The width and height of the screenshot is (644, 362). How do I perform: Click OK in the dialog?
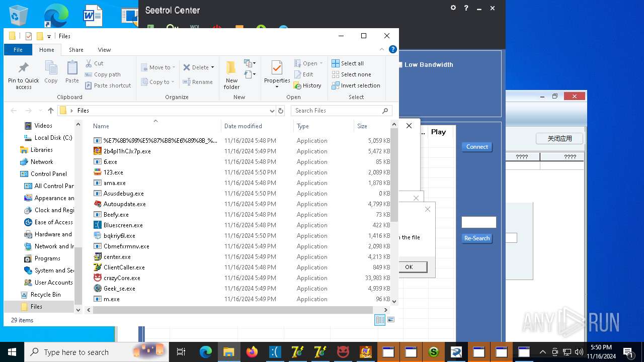[x=409, y=267]
